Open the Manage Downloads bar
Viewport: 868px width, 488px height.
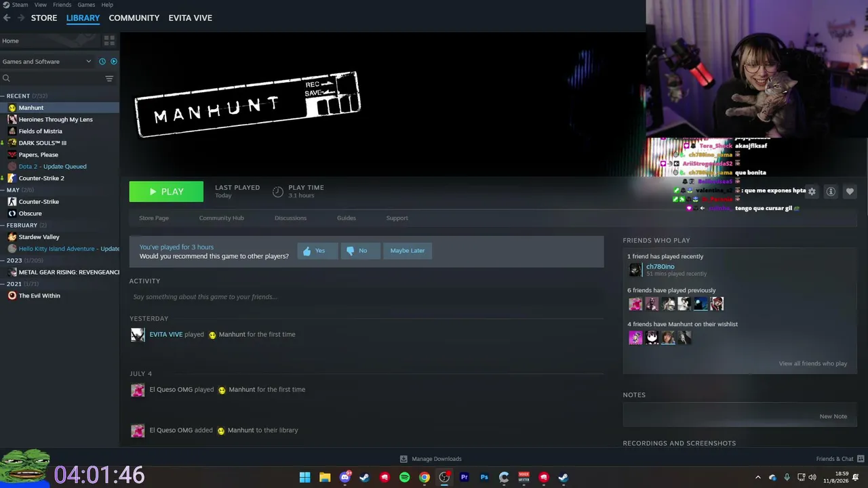pos(431,459)
